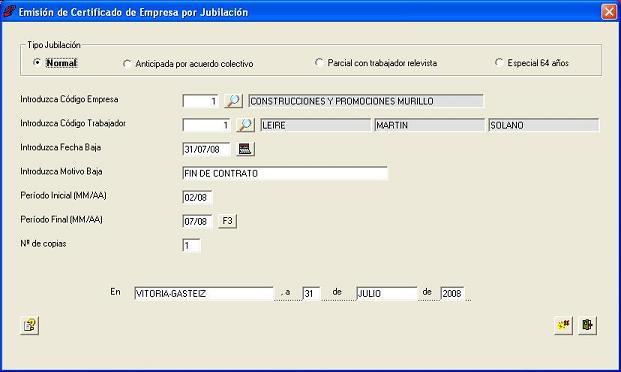Open company search magnifier beside Código Empresa

233,101
